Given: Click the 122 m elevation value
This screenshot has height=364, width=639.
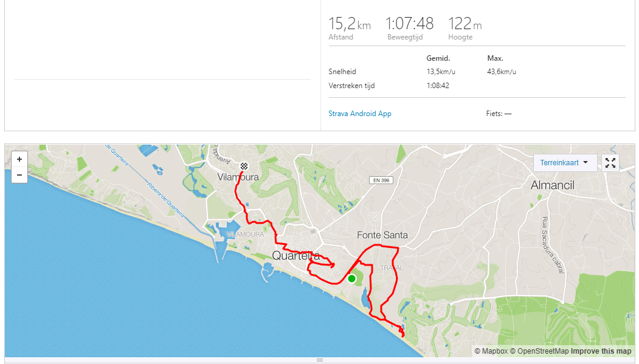Looking at the screenshot, I should tap(465, 24).
